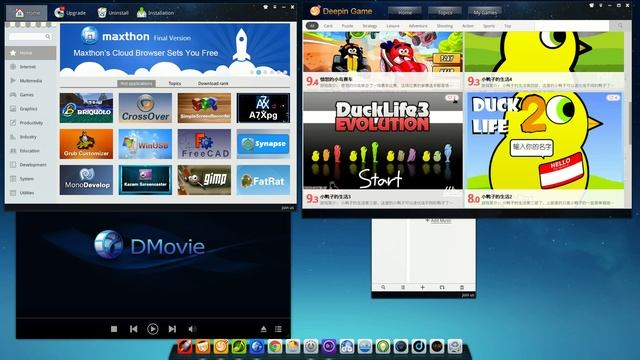Toggle the DMovie playlist icon

tap(278, 329)
